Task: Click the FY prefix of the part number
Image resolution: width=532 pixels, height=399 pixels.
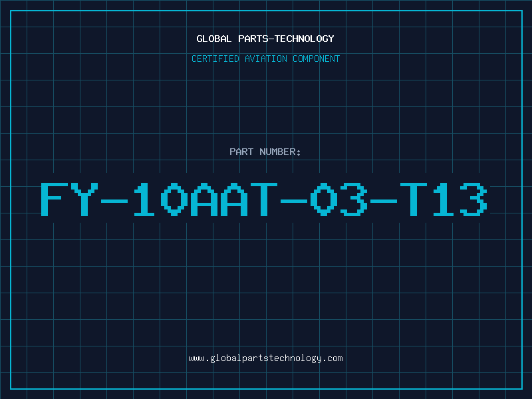Action: click(x=70, y=199)
